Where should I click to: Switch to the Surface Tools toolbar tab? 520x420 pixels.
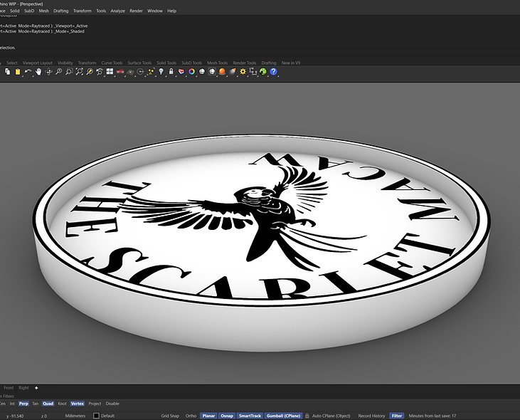point(139,63)
